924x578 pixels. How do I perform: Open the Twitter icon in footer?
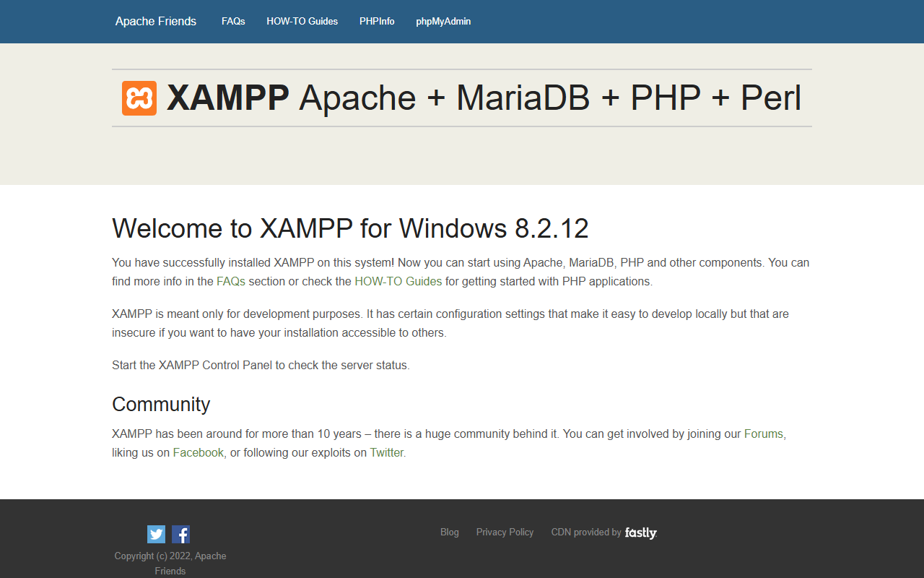coord(156,534)
